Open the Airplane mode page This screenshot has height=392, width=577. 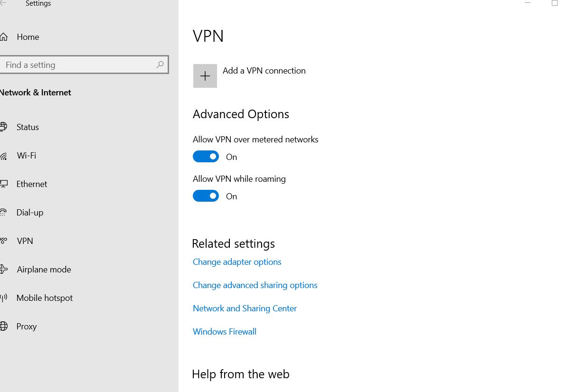click(44, 270)
